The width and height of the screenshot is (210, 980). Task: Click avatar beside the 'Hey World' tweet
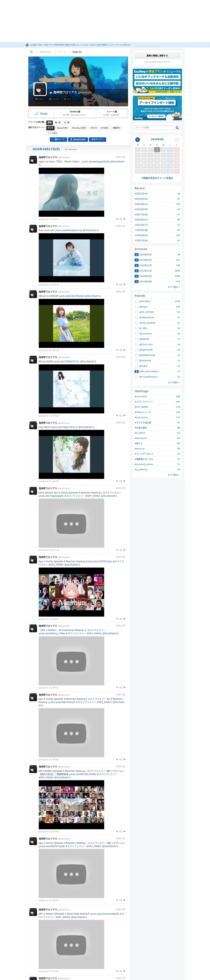33,425
